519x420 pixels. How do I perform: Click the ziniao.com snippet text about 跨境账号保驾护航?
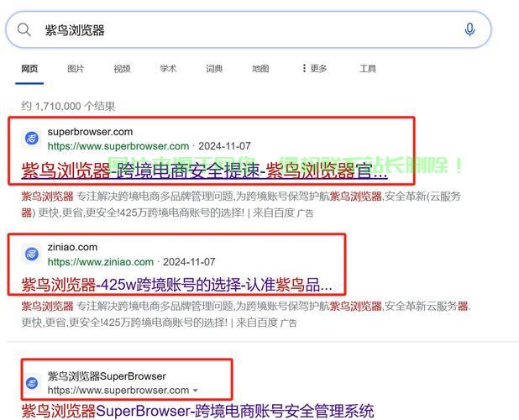[x=246, y=314]
